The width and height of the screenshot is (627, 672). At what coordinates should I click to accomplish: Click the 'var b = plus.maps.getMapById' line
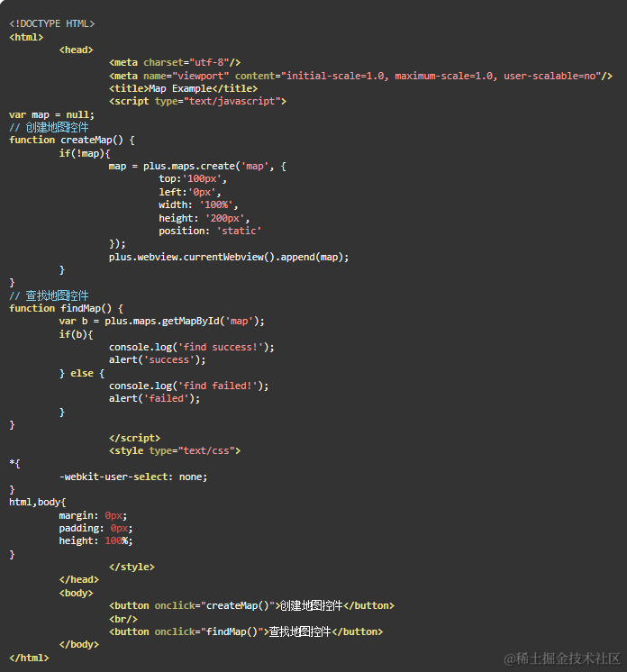pyautogui.click(x=162, y=322)
